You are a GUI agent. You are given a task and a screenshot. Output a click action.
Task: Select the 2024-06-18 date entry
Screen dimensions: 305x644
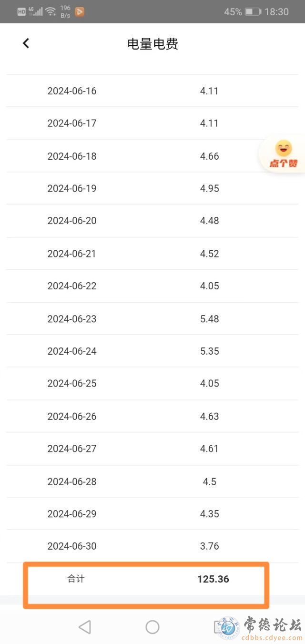[x=72, y=156]
